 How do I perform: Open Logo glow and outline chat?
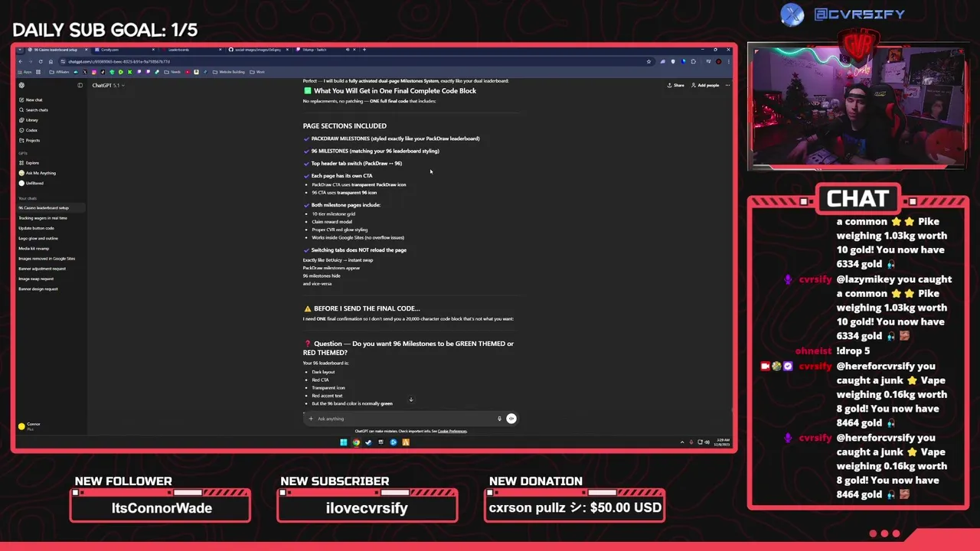click(38, 238)
